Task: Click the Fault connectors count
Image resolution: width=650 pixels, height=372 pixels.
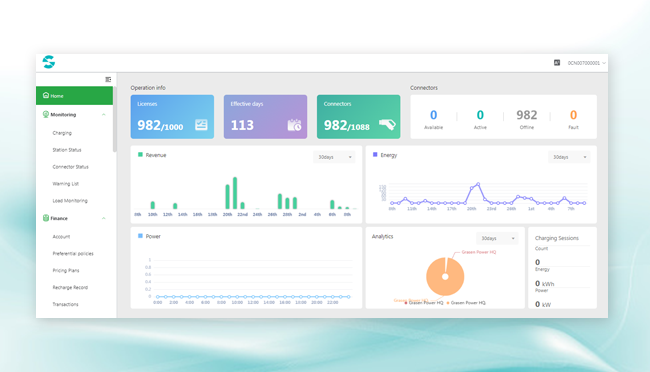Action: [573, 115]
